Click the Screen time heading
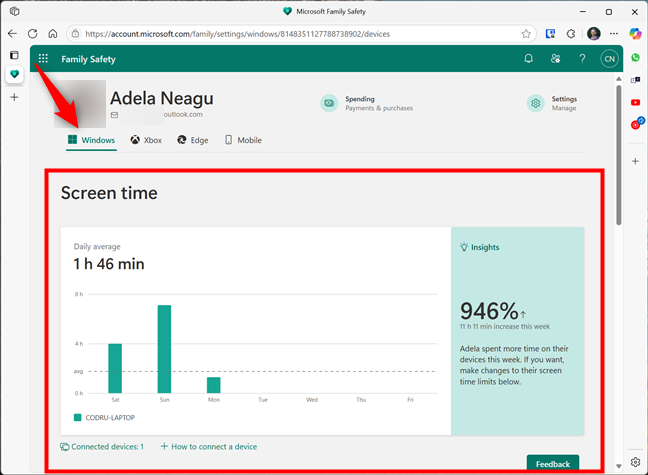The width and height of the screenshot is (648, 475). 109,193
